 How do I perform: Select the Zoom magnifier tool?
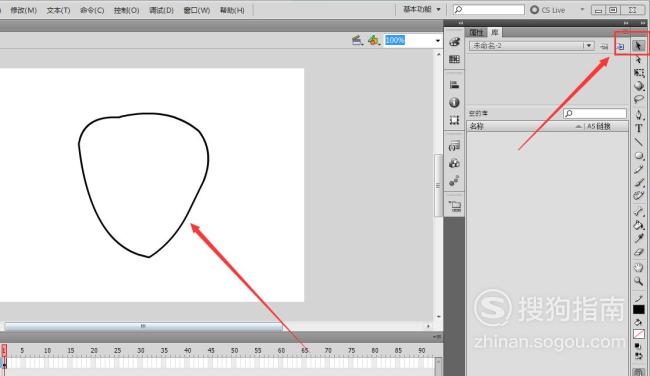click(638, 281)
